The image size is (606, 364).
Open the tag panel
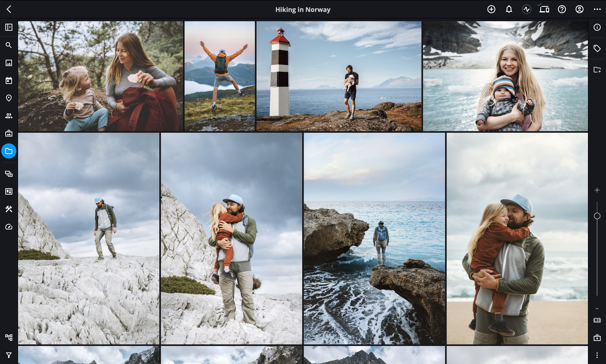click(x=597, y=48)
